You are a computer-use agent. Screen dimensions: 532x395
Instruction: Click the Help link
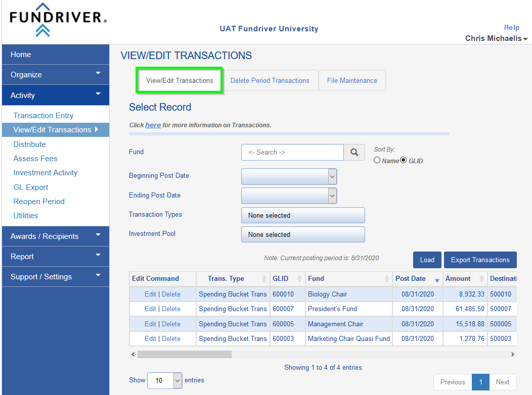click(512, 27)
